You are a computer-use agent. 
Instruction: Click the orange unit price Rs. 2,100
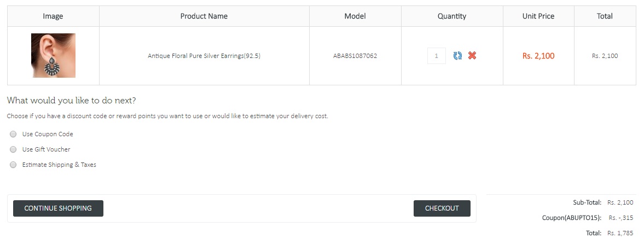(x=538, y=56)
